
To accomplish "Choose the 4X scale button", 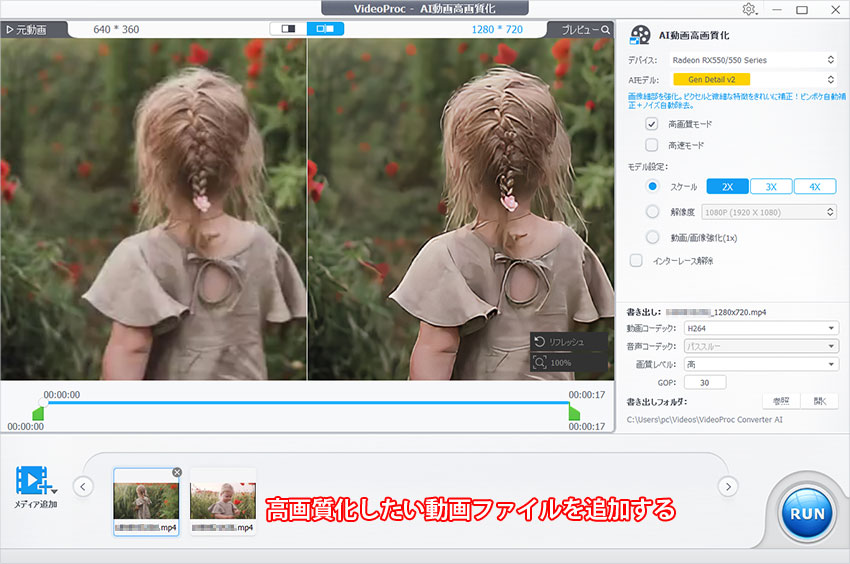I will click(x=815, y=187).
